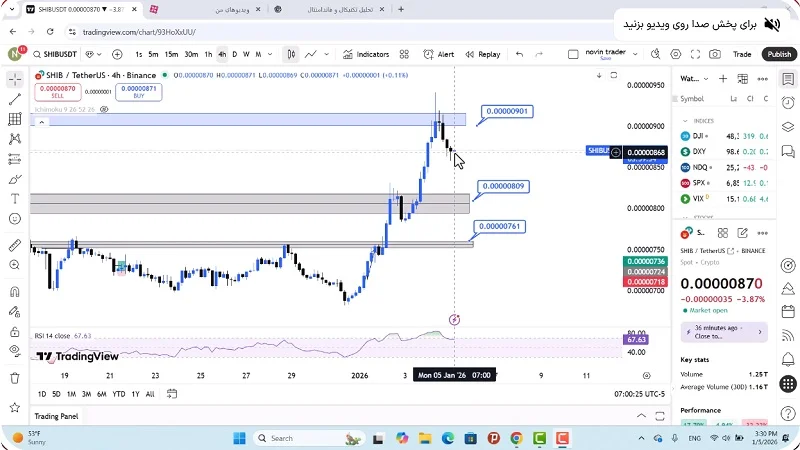Start bar Replay mode
The height and width of the screenshot is (450, 800).
482,54
